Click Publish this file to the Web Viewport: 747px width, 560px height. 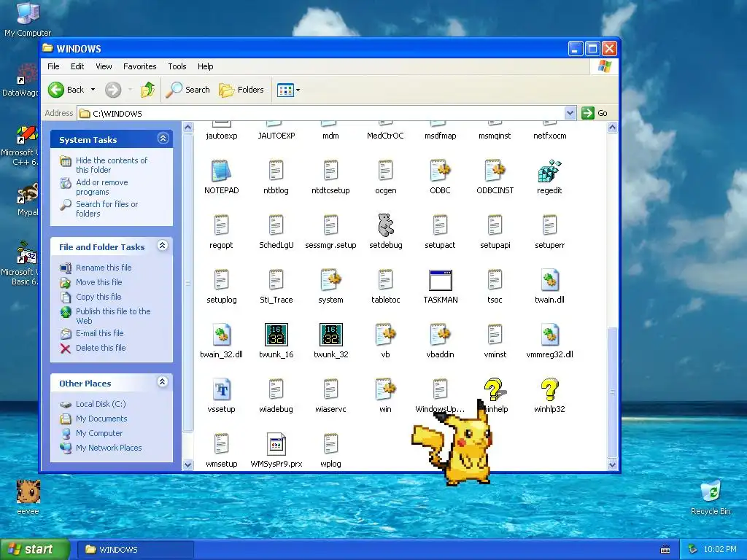click(x=113, y=316)
